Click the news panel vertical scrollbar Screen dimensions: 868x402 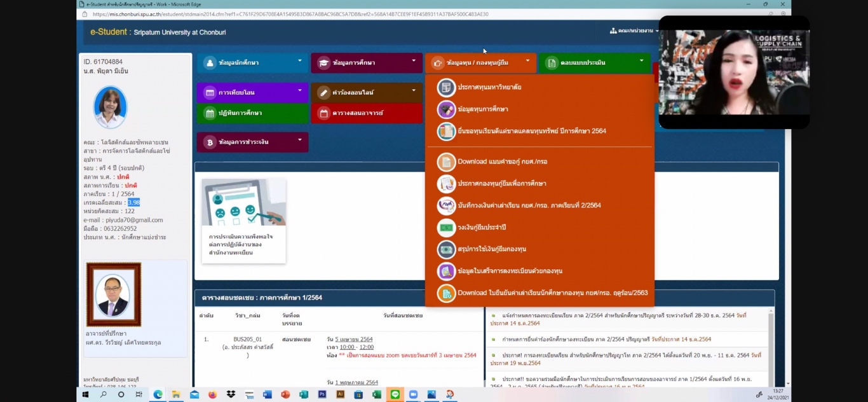771,346
